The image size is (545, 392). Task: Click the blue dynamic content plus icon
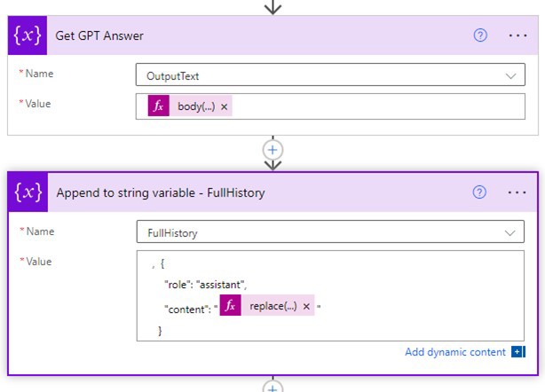(x=518, y=352)
